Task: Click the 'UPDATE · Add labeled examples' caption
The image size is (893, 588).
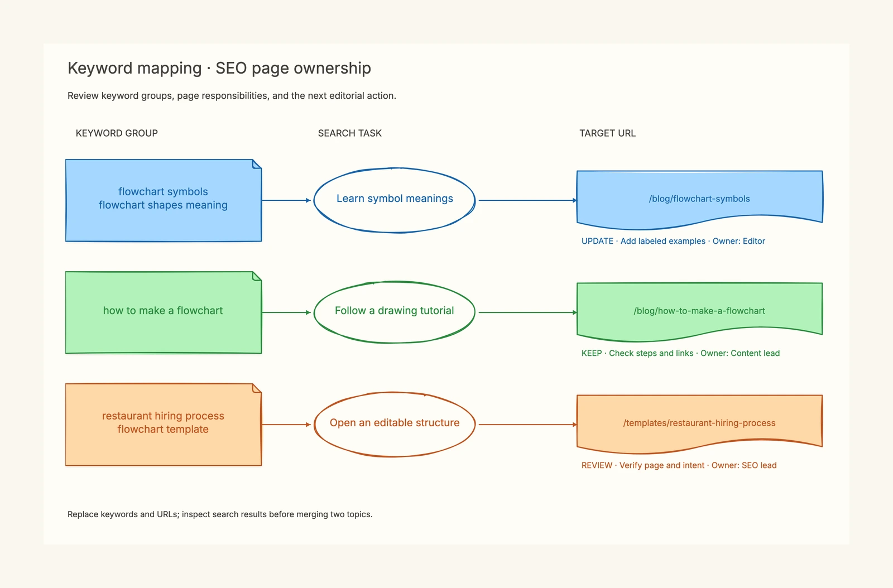Action: coord(673,241)
